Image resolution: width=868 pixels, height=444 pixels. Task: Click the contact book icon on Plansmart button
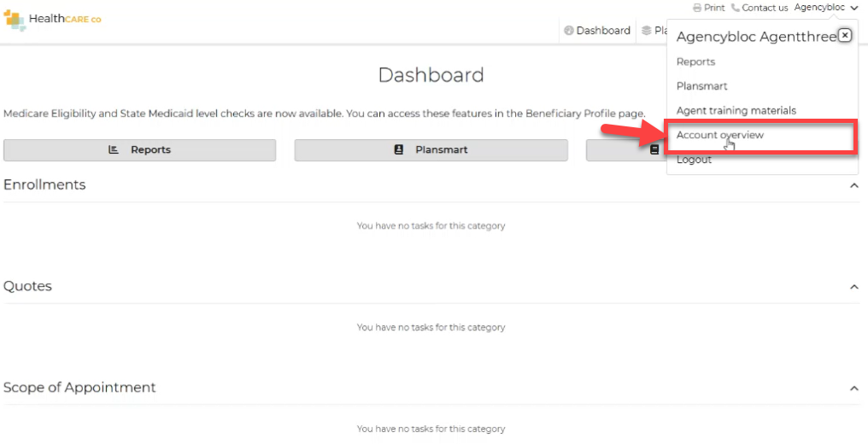[x=399, y=149]
